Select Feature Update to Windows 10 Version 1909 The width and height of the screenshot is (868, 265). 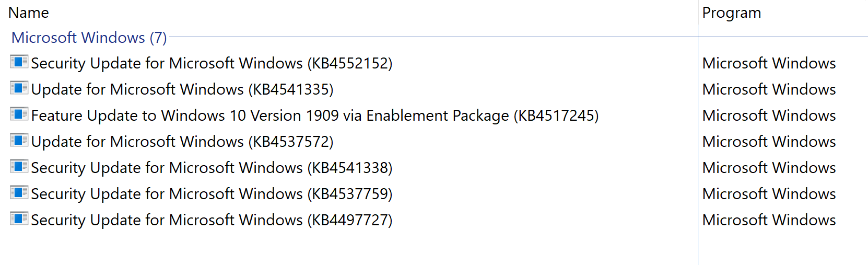click(x=315, y=116)
